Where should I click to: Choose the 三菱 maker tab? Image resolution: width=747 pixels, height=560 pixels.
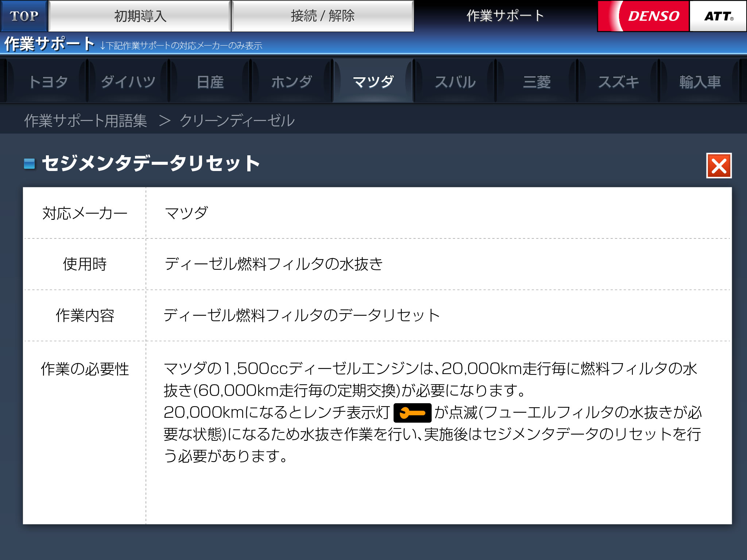[x=537, y=82]
